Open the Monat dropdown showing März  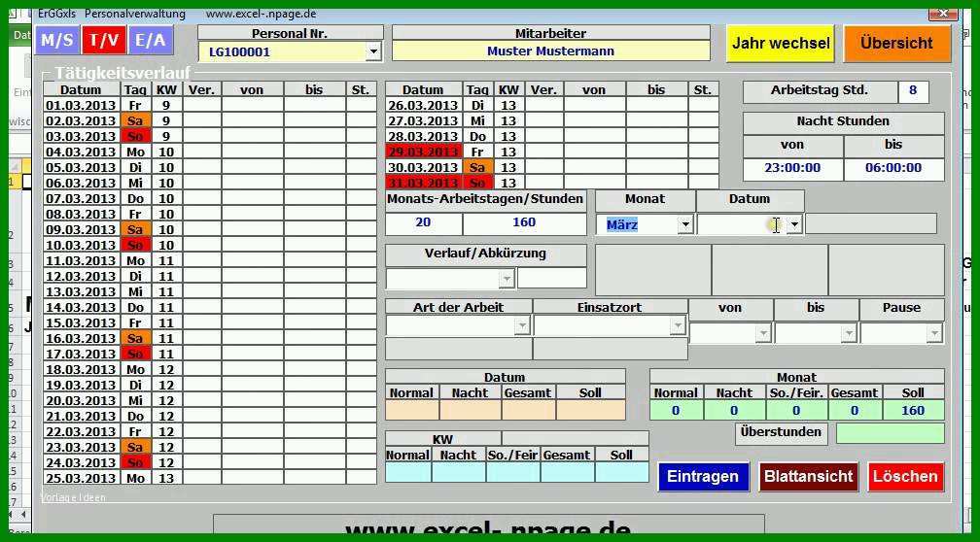click(x=685, y=224)
